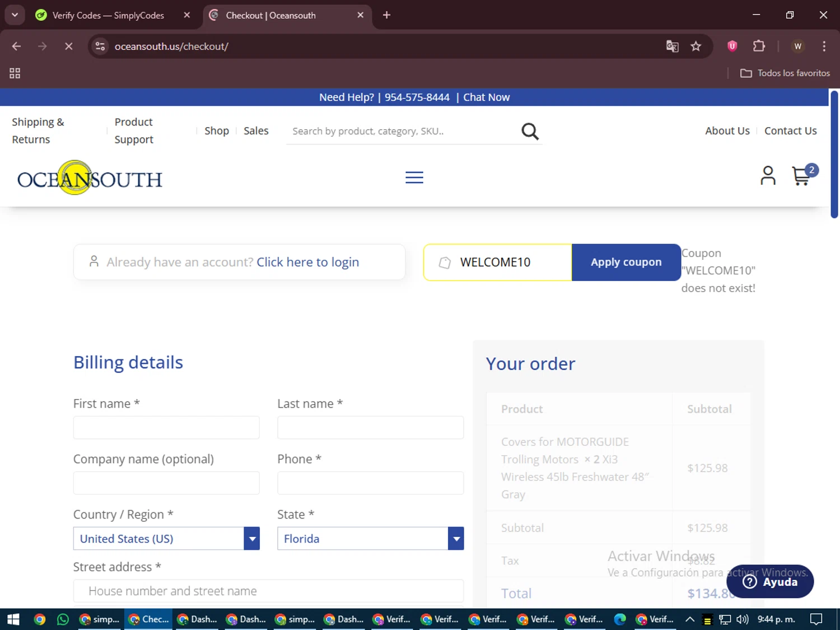Open Microsoft Edge from the taskbar

coord(619,619)
